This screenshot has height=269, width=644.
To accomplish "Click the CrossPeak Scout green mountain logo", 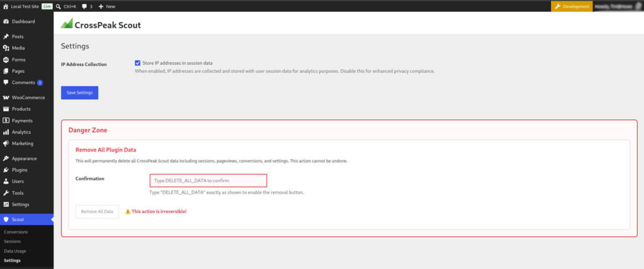I will coord(67,23).
